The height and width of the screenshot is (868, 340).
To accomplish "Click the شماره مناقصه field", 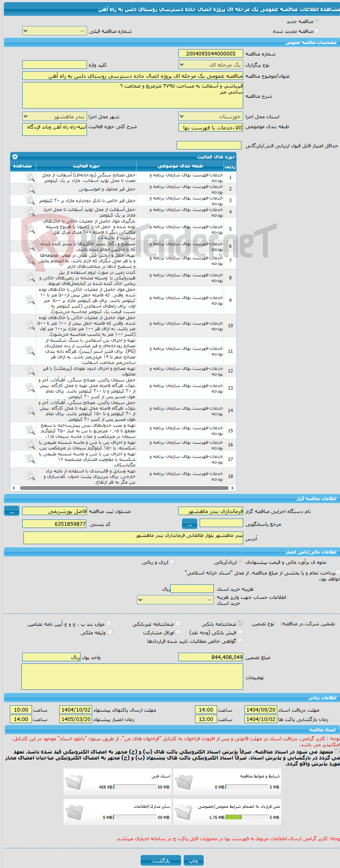I will coord(211,53).
